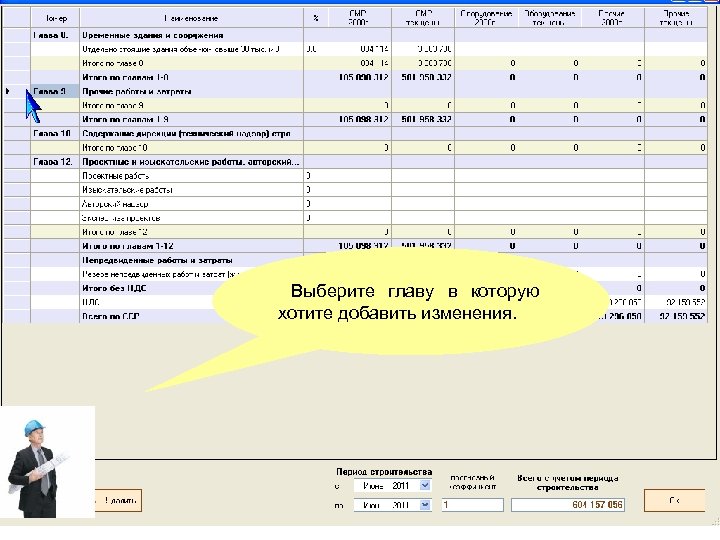This screenshot has width=720, height=540.
Task: Select the Глава 8 row cell
Action: 55,35
